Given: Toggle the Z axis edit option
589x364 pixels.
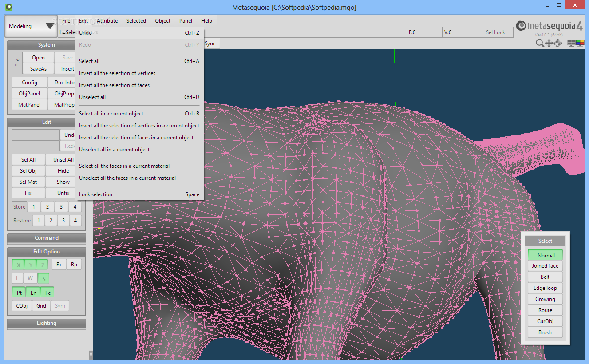Looking at the screenshot, I should tap(42, 265).
